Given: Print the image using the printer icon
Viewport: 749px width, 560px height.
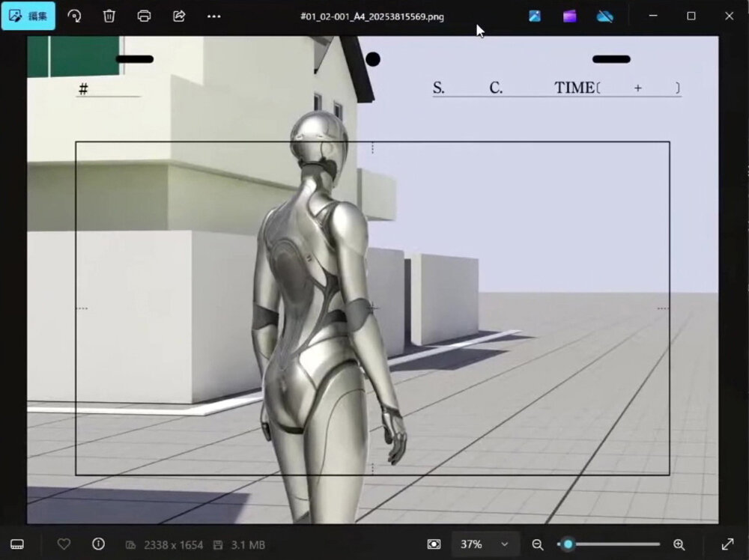Looking at the screenshot, I should click(145, 16).
